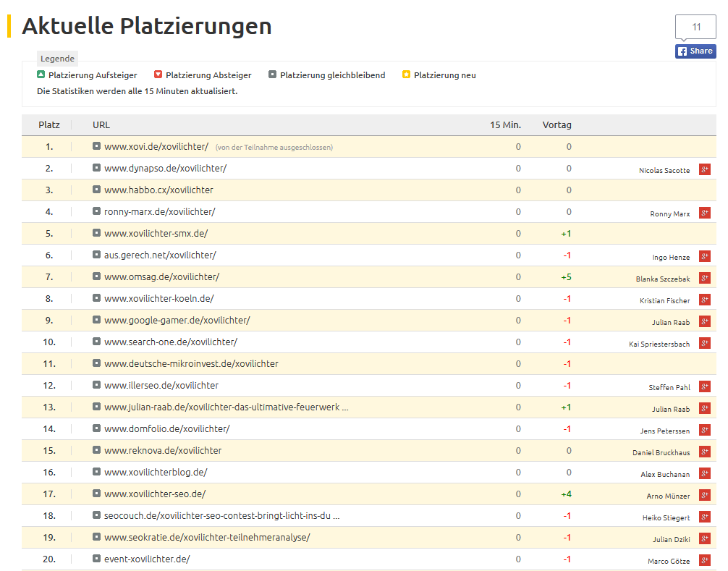Open seocouch.de xovilichter SEO contest link
Screen dimensions: 728x571
pyautogui.click(x=221, y=515)
